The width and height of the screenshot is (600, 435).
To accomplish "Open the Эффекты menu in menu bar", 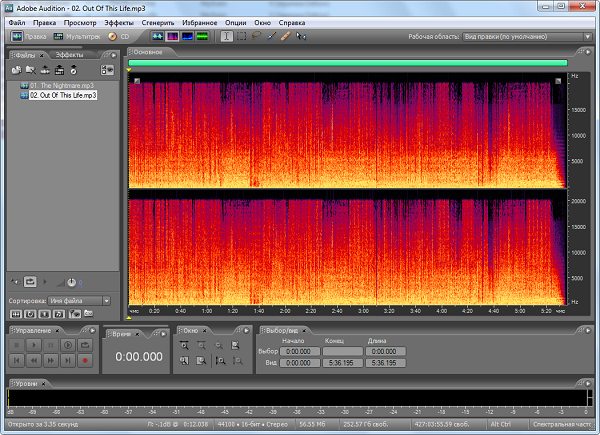I will click(x=118, y=21).
